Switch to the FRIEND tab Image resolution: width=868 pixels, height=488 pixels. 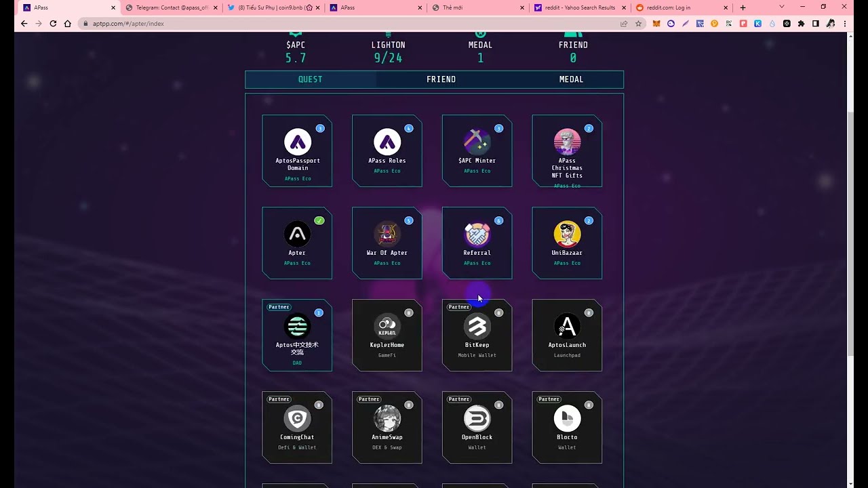pyautogui.click(x=441, y=79)
